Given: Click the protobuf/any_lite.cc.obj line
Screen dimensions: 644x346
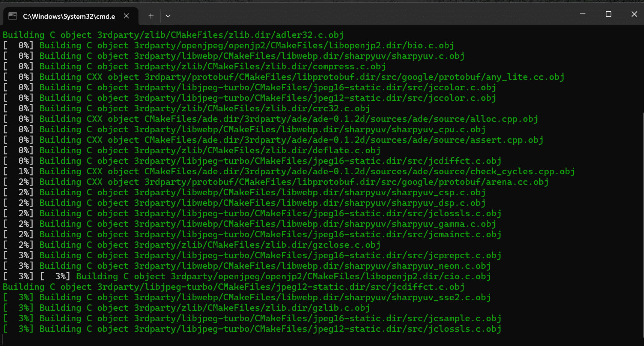Looking at the screenshot, I should (x=284, y=77).
